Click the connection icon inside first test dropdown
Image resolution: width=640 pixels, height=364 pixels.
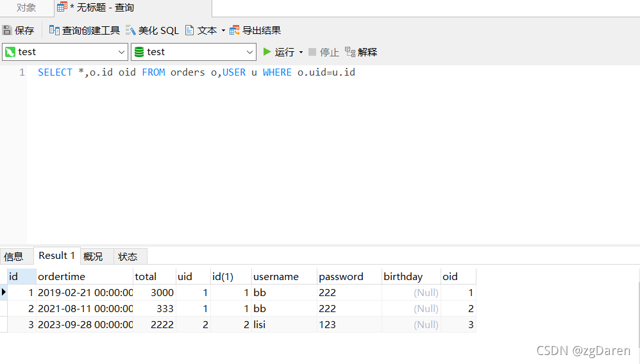point(10,52)
